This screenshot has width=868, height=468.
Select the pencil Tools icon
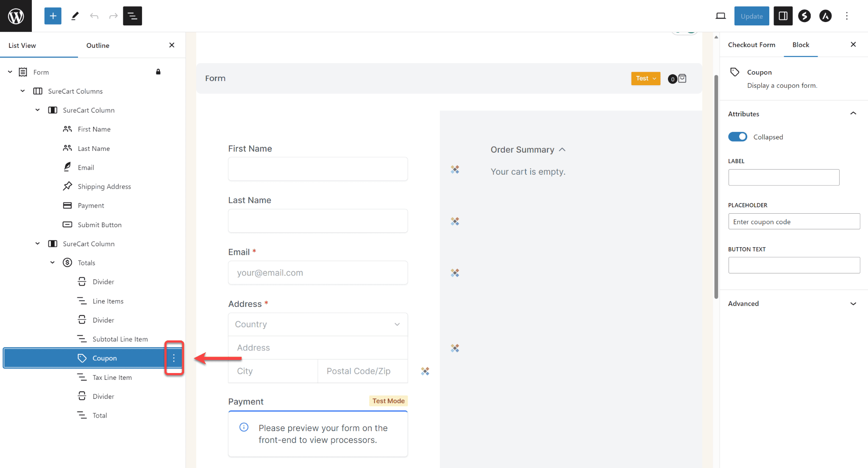coord(75,16)
